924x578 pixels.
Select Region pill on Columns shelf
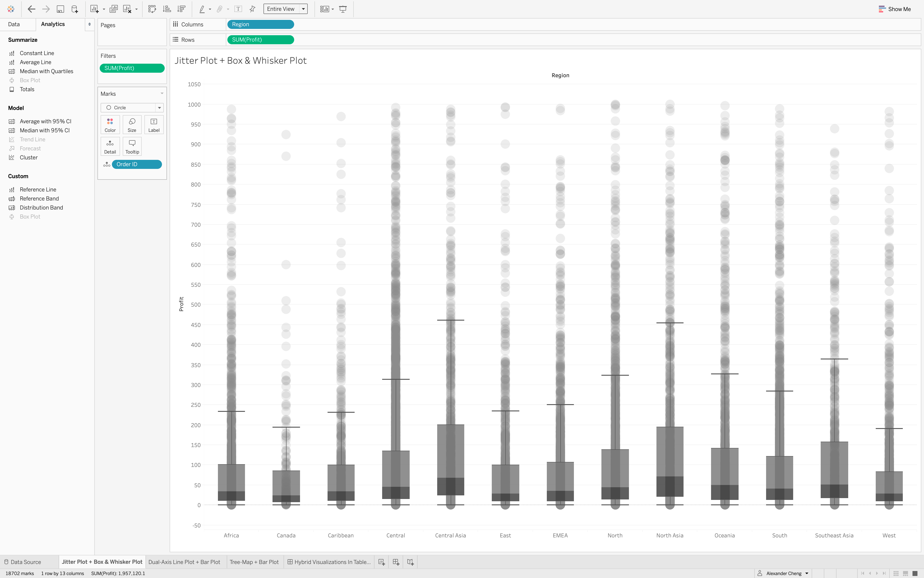(260, 24)
